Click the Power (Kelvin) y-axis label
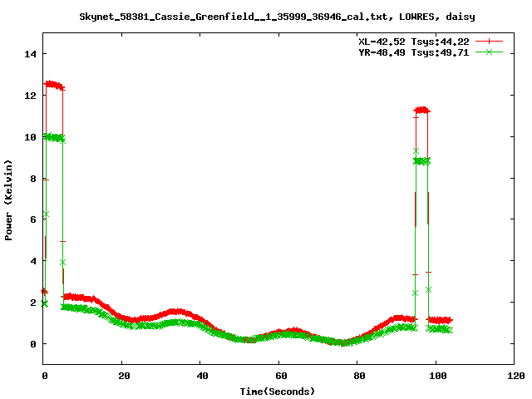Image resolution: width=532 pixels, height=399 pixels. tap(8, 200)
